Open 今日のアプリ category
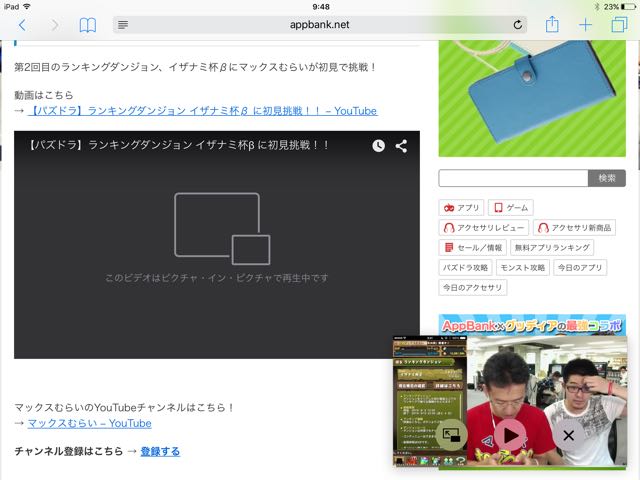The image size is (640, 480). click(580, 268)
